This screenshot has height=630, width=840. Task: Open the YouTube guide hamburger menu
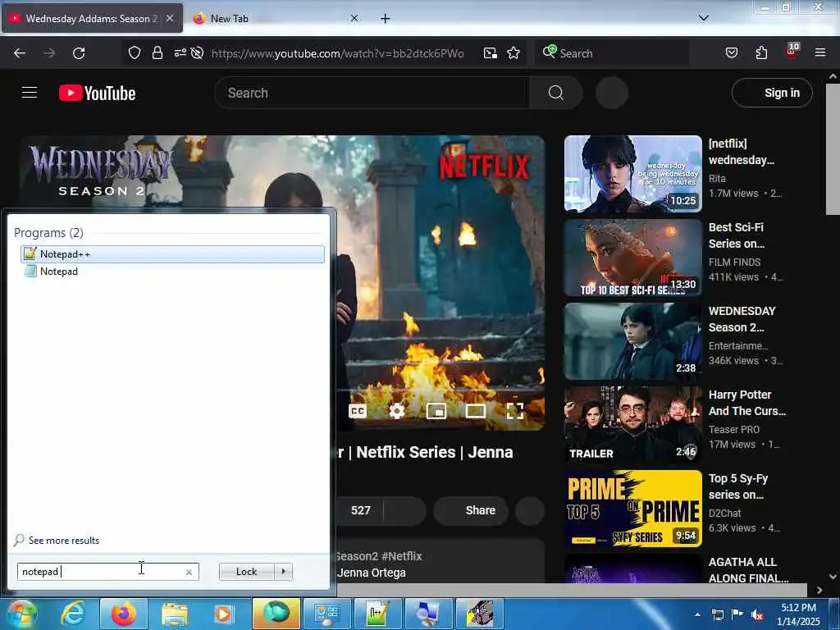pos(30,93)
